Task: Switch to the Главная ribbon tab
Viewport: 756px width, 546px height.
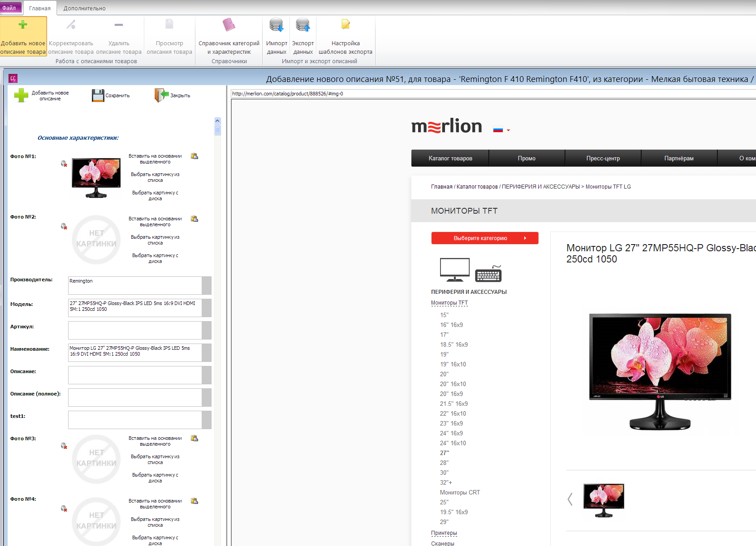Action: pos(40,8)
